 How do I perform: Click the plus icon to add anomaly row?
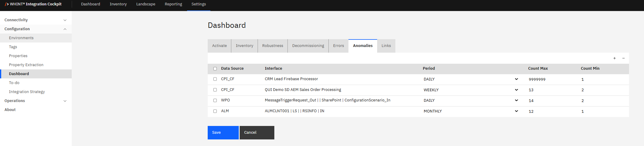614,58
